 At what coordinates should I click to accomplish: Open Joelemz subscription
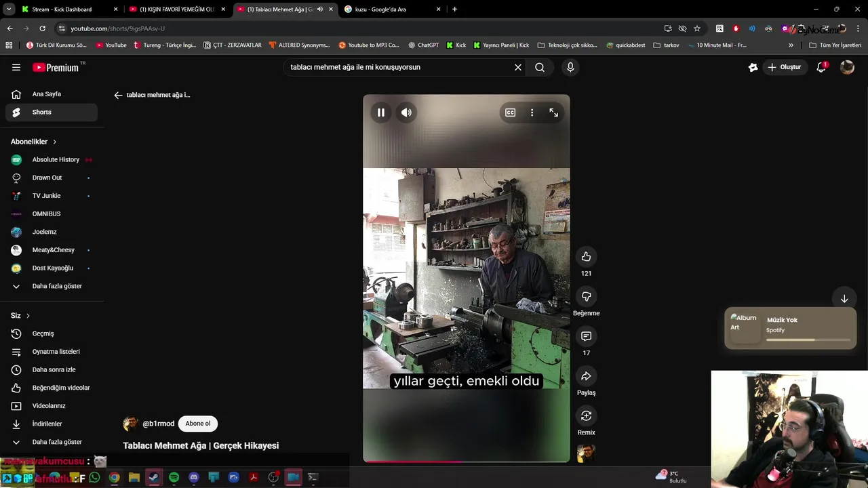(52, 232)
